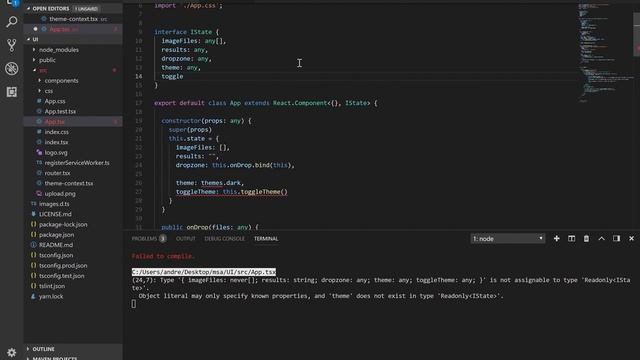The image size is (640, 360).
Task: Open the Search view in activity bar
Action: coord(11,22)
